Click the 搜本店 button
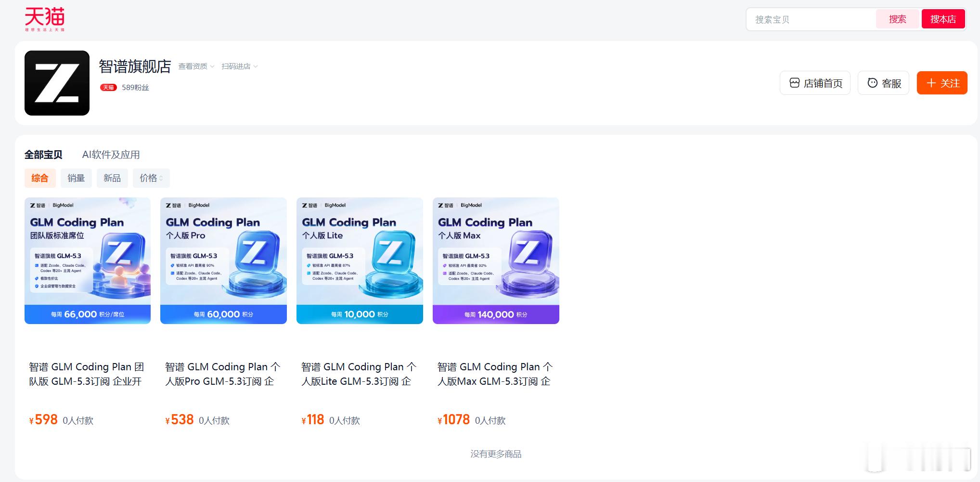980x482 pixels. pyautogui.click(x=943, y=19)
